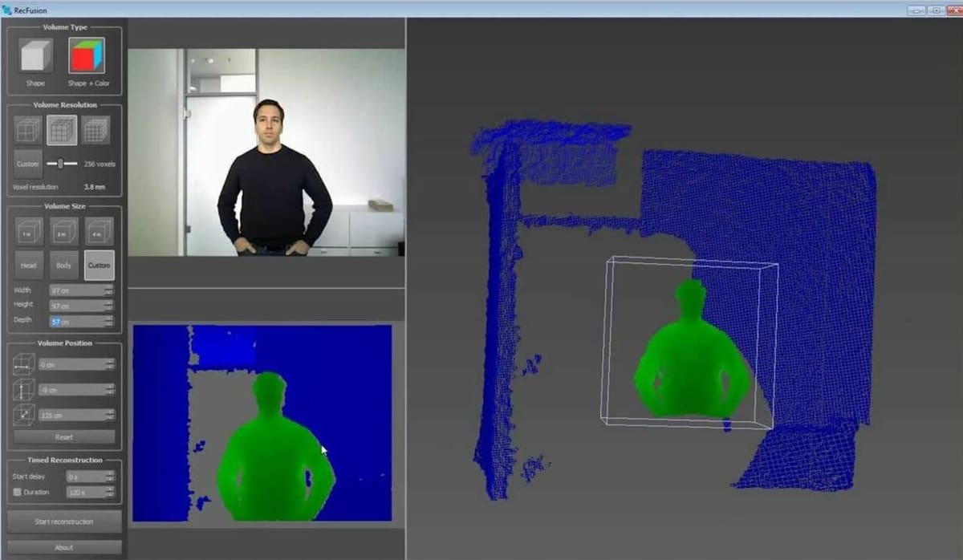963x560 pixels.
Task: Select the Shape + Color volume type
Action: coord(87,57)
